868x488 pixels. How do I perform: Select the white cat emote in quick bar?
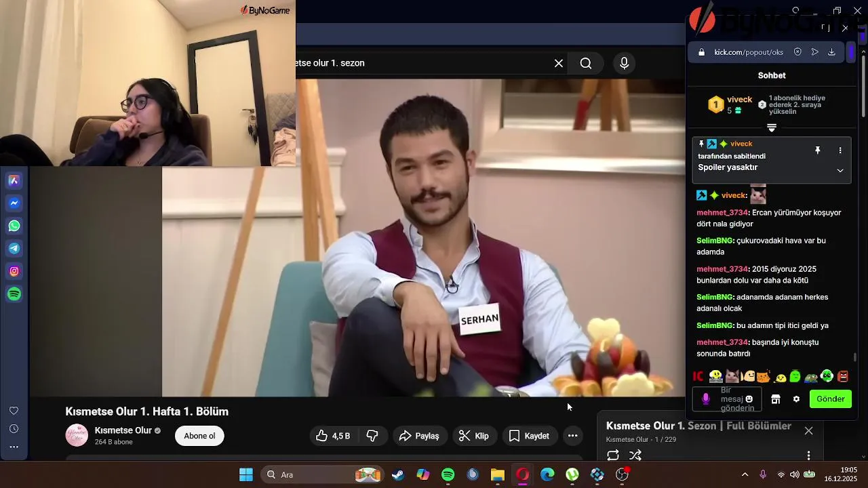click(732, 376)
